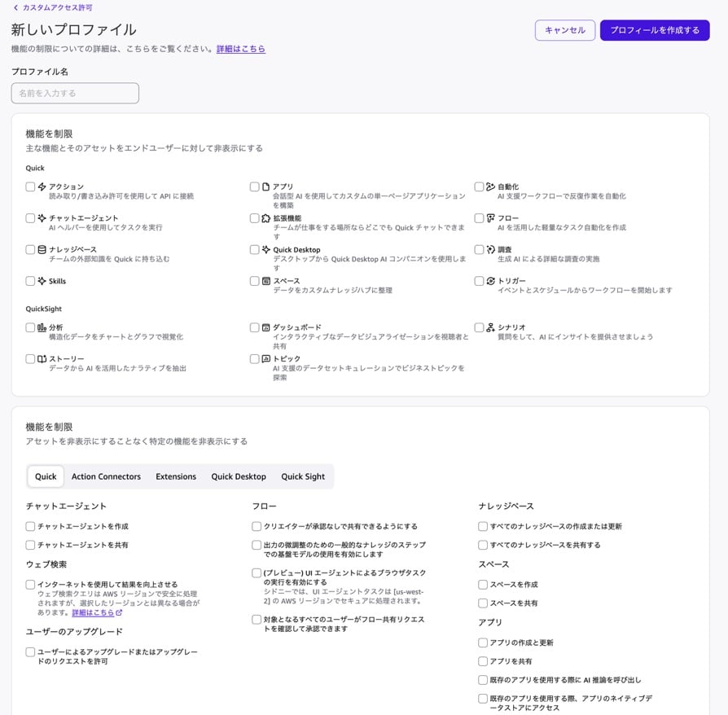Check the チャットエージェントを共有 checkbox
The image size is (728, 715).
click(x=30, y=545)
